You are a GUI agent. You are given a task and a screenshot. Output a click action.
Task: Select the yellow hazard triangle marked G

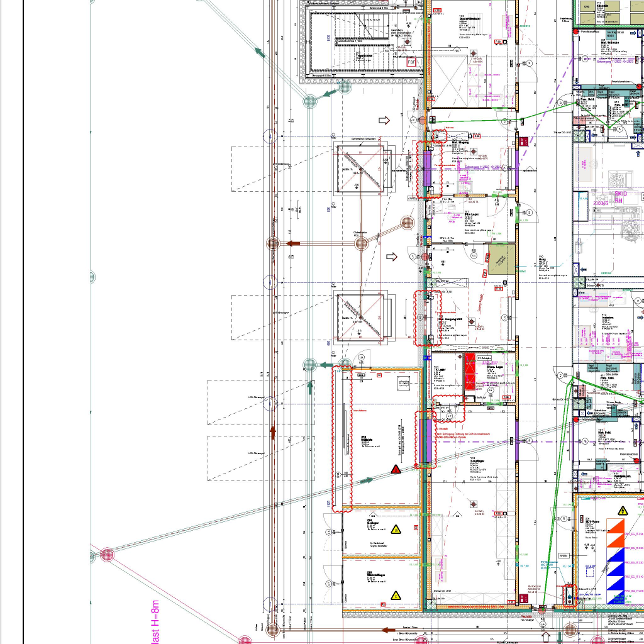396,529
